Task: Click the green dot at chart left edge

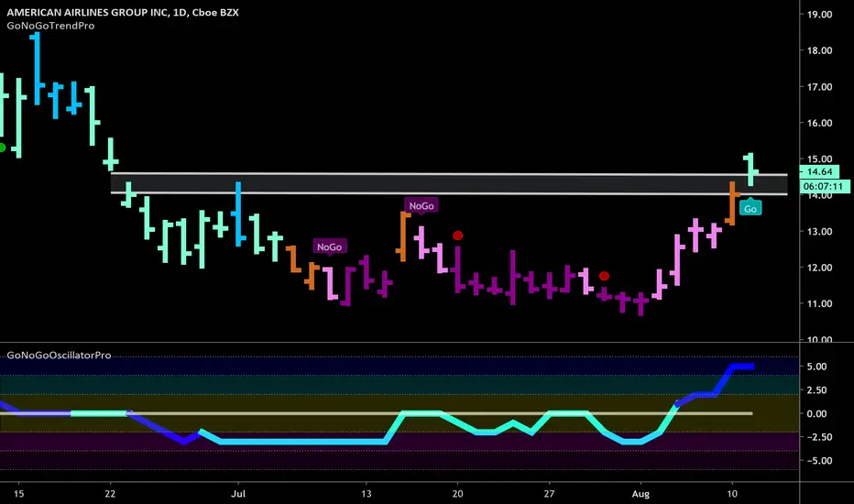Action: [2, 148]
